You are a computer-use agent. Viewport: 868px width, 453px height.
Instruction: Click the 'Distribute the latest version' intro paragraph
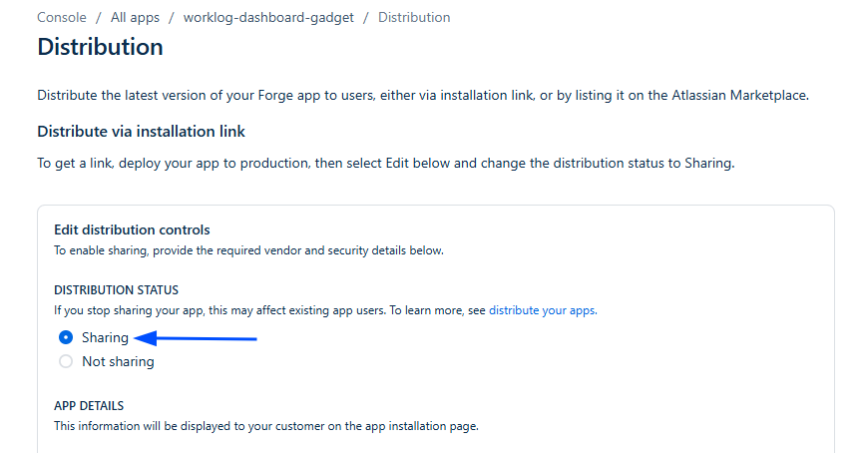point(422,96)
